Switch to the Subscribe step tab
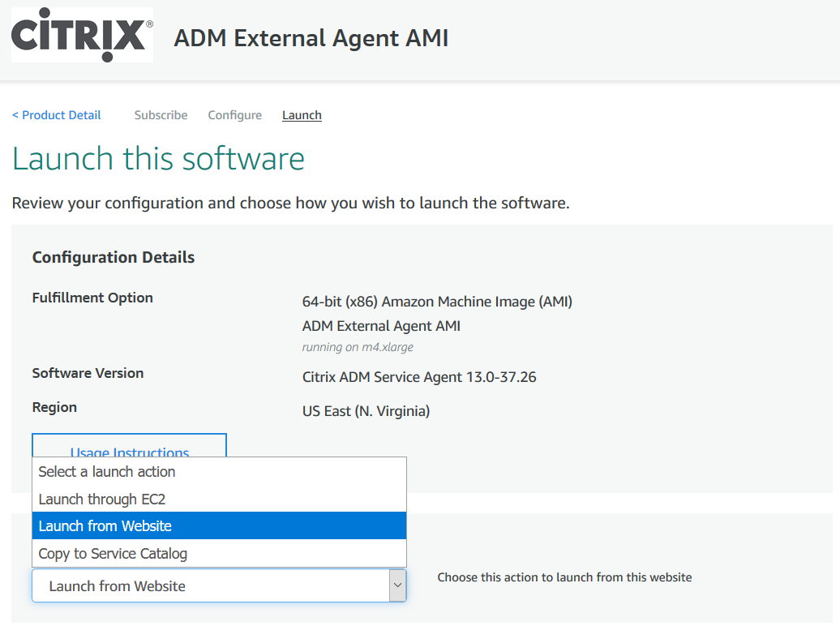The image size is (840, 626). coord(161,115)
